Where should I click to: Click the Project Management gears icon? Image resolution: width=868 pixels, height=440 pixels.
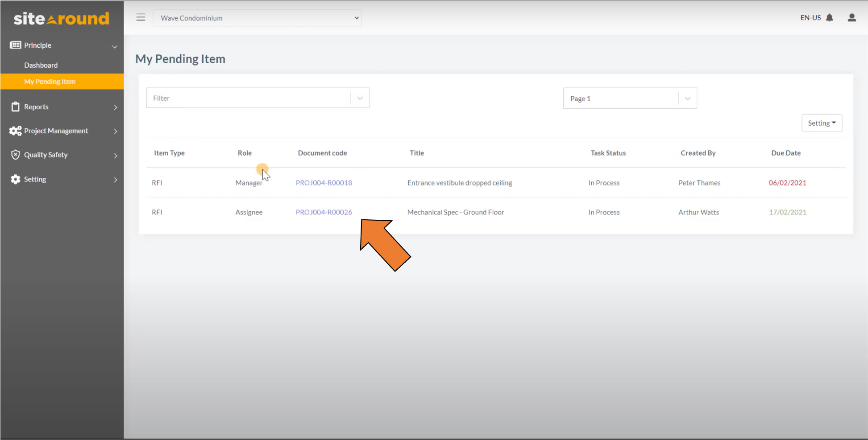click(16, 131)
